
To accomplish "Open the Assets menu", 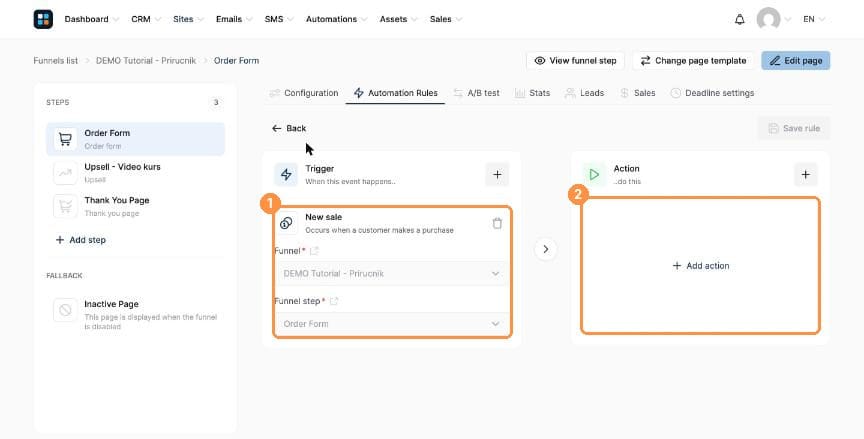I will click(x=398, y=19).
